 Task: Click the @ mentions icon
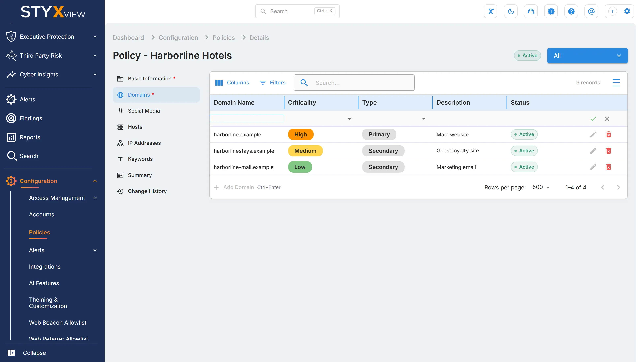click(x=591, y=11)
